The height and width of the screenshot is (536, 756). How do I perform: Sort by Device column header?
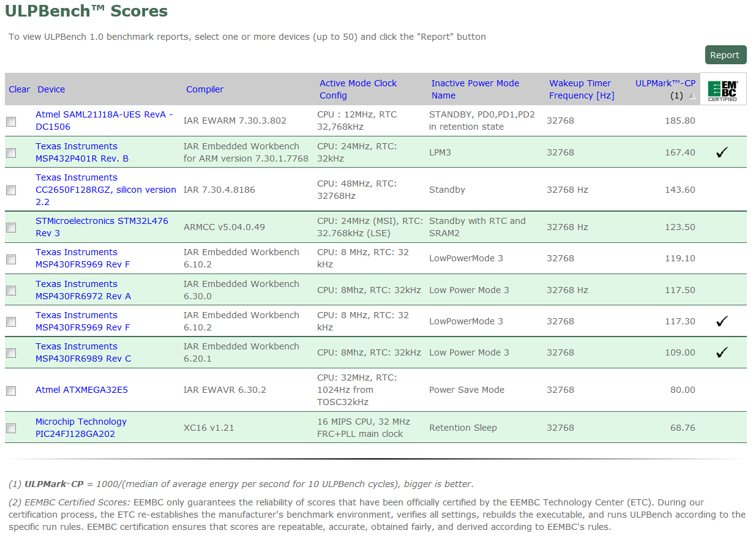click(x=51, y=89)
